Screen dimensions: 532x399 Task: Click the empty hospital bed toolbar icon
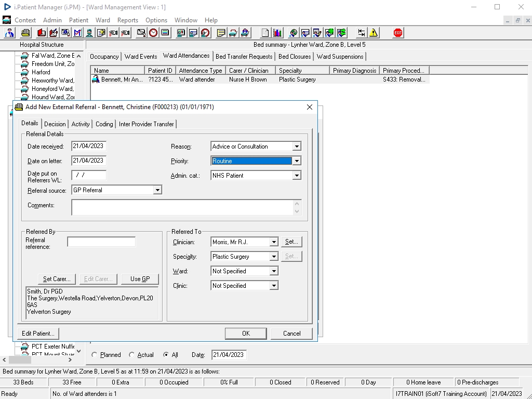point(233,33)
